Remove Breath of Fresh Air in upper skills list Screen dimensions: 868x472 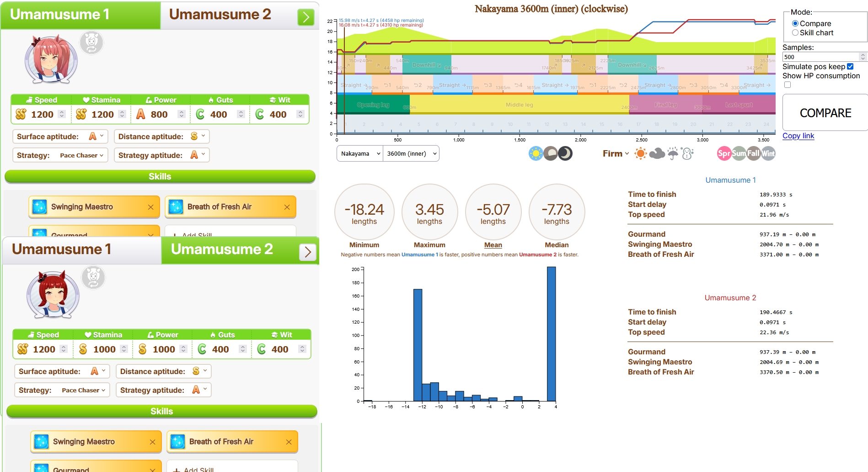pyautogui.click(x=287, y=207)
